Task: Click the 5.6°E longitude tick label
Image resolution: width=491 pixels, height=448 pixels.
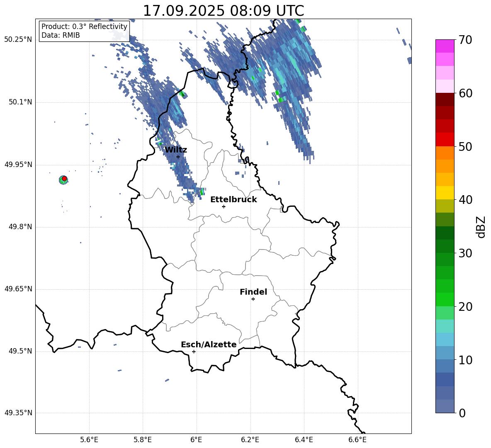Action: click(x=89, y=440)
